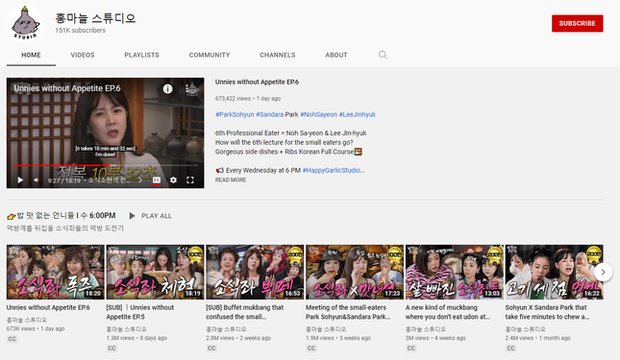Open the channel avatar garlic logo
Viewport: 620px width, 360px height.
pyautogui.click(x=25, y=23)
